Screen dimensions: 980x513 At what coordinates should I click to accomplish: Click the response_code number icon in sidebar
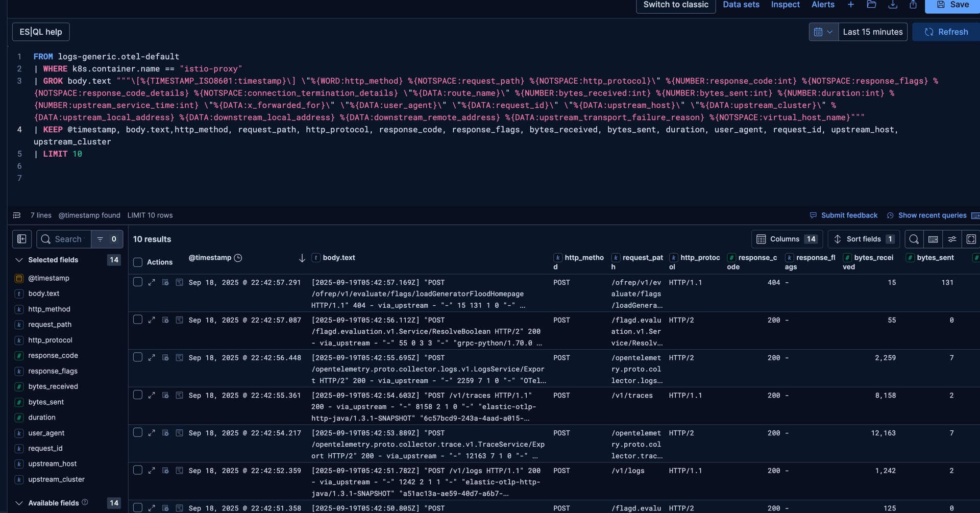[x=19, y=356]
